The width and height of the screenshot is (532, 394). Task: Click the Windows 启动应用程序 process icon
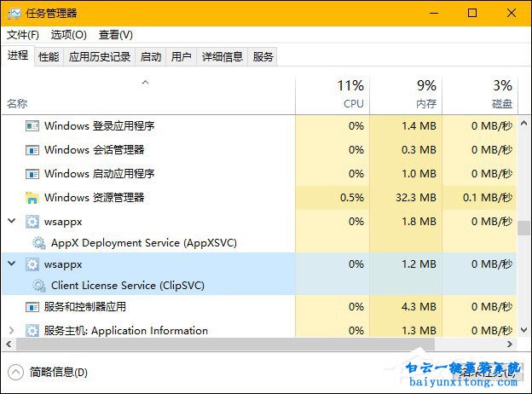[x=32, y=174]
